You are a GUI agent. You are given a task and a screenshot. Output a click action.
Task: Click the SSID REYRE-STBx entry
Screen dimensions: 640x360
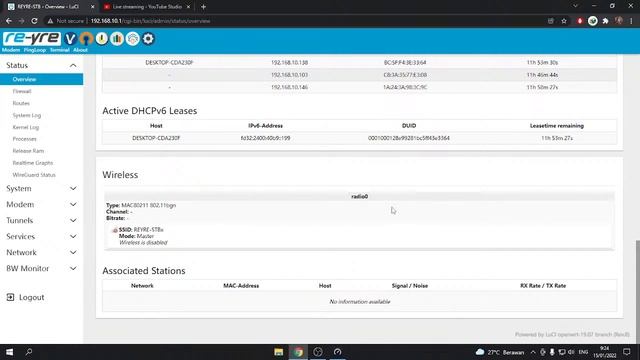tap(141, 230)
